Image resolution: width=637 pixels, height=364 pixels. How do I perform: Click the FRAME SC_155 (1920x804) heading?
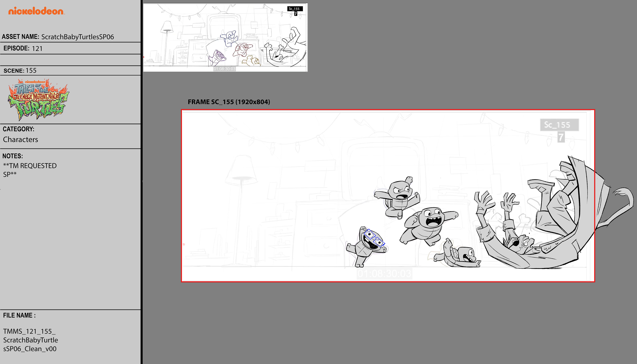pyautogui.click(x=229, y=102)
